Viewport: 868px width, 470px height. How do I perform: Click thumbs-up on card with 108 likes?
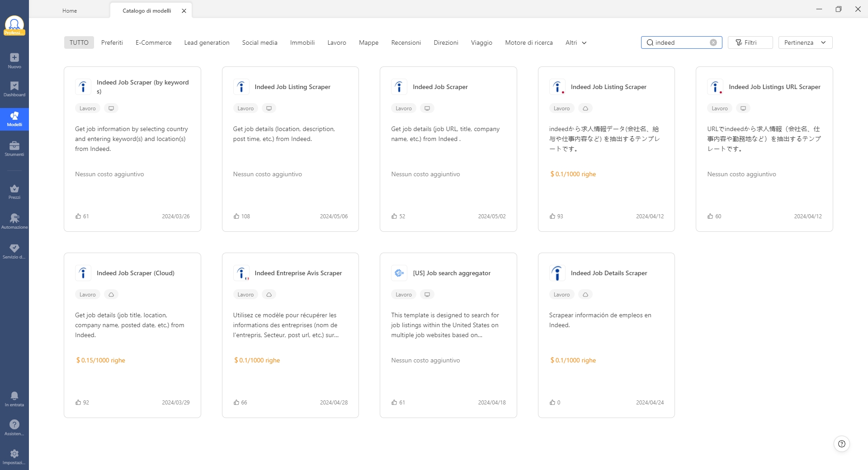[x=236, y=216]
